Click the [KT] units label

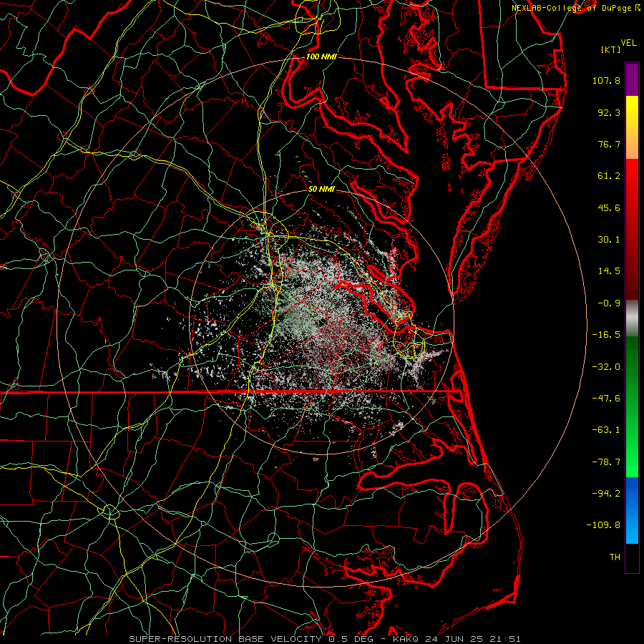[x=611, y=49]
